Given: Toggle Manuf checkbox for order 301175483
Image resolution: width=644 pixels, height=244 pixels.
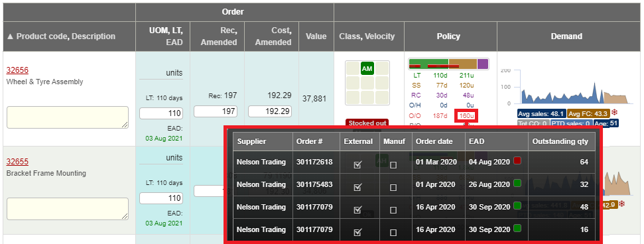Looking at the screenshot, I should pyautogui.click(x=393, y=188).
